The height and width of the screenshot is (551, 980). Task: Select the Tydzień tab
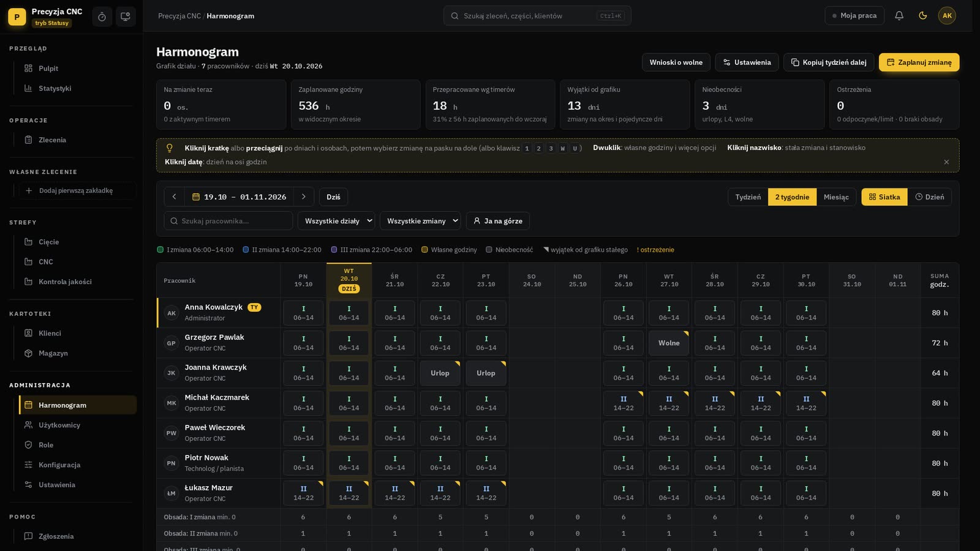[x=748, y=197]
